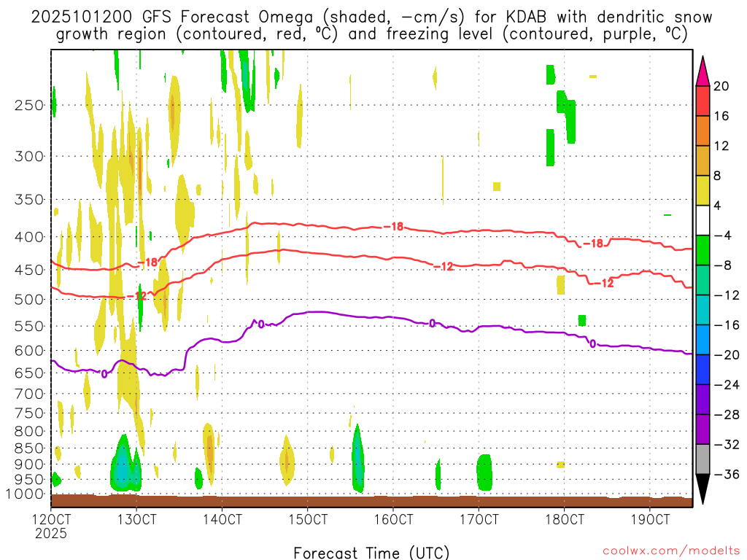Screen dimensions: 747x560
Task: Click the gray -32 to -36 colorbar segment
Action: (703, 459)
